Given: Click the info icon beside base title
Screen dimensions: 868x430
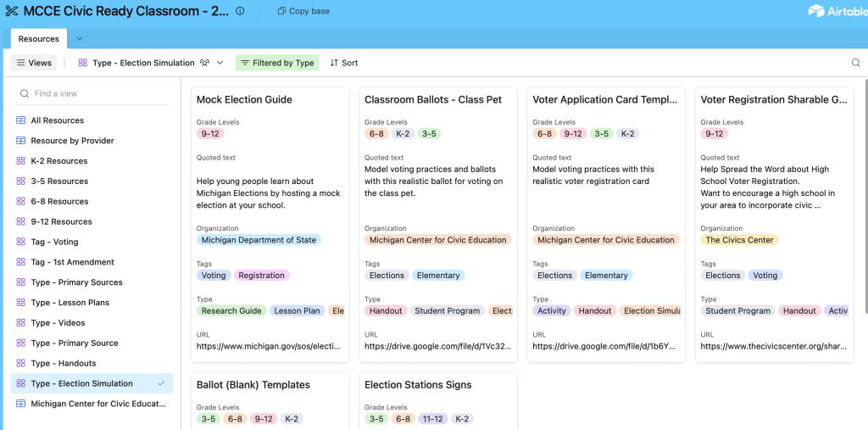Looking at the screenshot, I should (x=240, y=11).
